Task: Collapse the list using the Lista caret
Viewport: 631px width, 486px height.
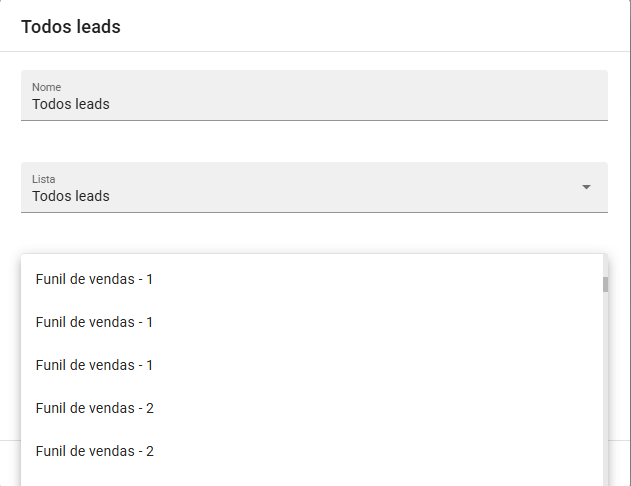Action: pyautogui.click(x=587, y=187)
